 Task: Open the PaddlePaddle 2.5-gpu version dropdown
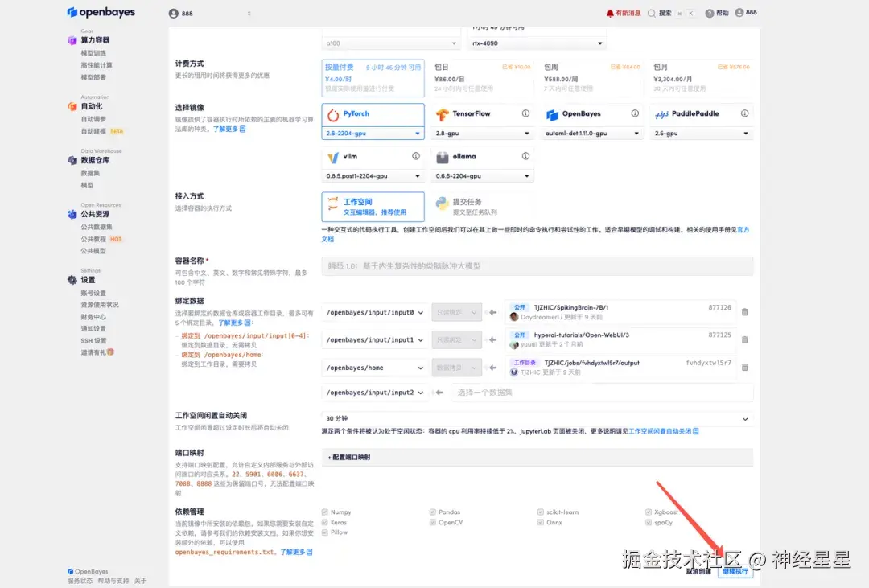(x=701, y=134)
